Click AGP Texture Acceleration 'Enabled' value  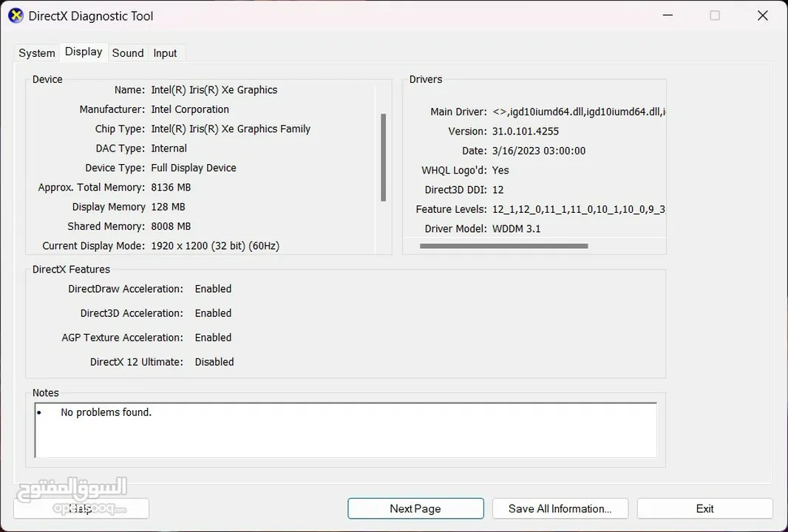(213, 338)
